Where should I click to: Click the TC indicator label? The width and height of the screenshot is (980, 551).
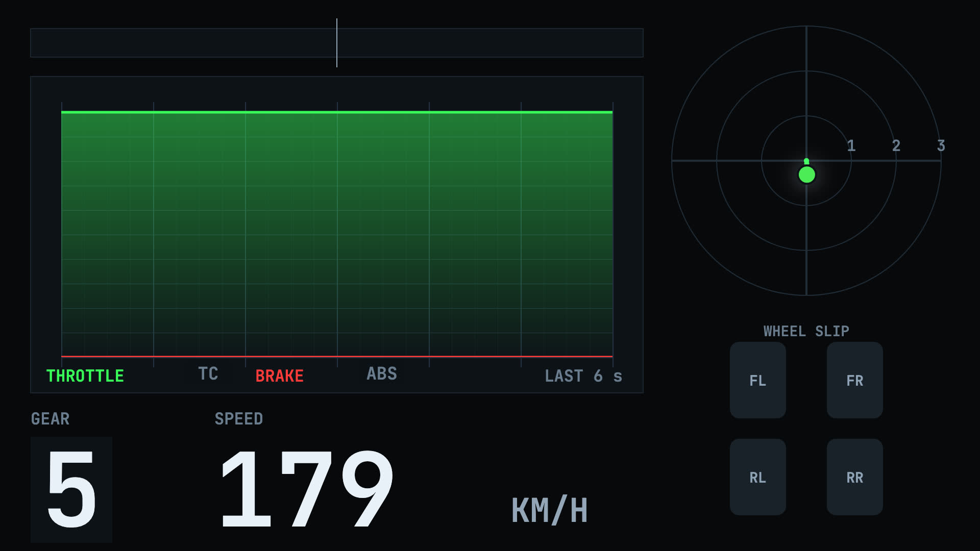pyautogui.click(x=208, y=373)
